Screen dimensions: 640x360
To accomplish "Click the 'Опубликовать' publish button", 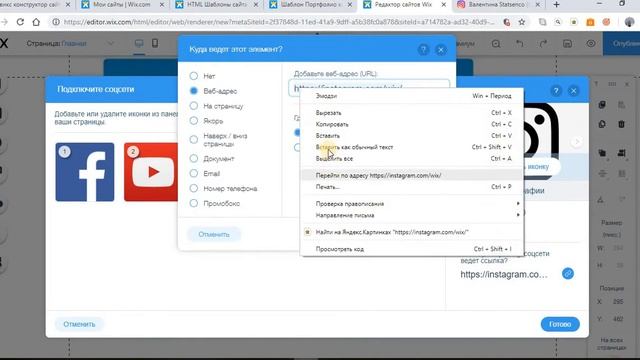I will tap(621, 43).
